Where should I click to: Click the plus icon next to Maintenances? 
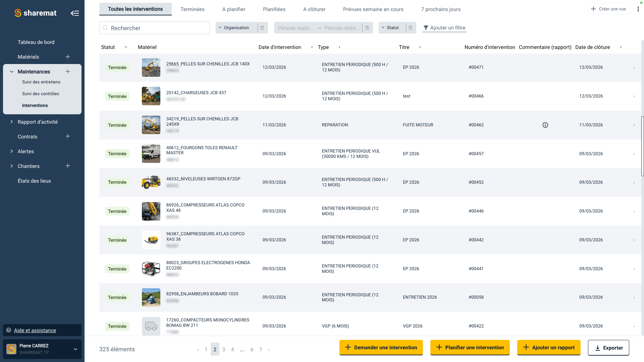[68, 71]
